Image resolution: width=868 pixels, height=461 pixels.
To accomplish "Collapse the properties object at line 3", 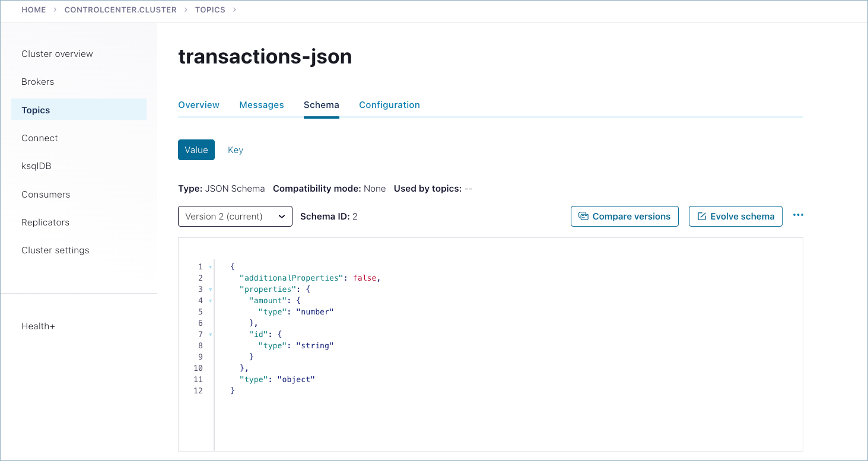I will coord(209,290).
